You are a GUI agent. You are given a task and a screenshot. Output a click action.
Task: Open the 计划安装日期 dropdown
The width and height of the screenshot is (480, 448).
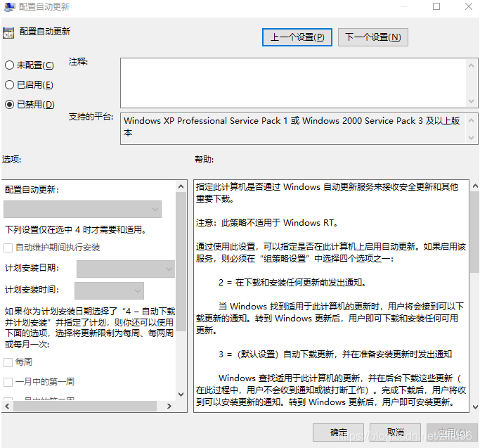click(125, 269)
